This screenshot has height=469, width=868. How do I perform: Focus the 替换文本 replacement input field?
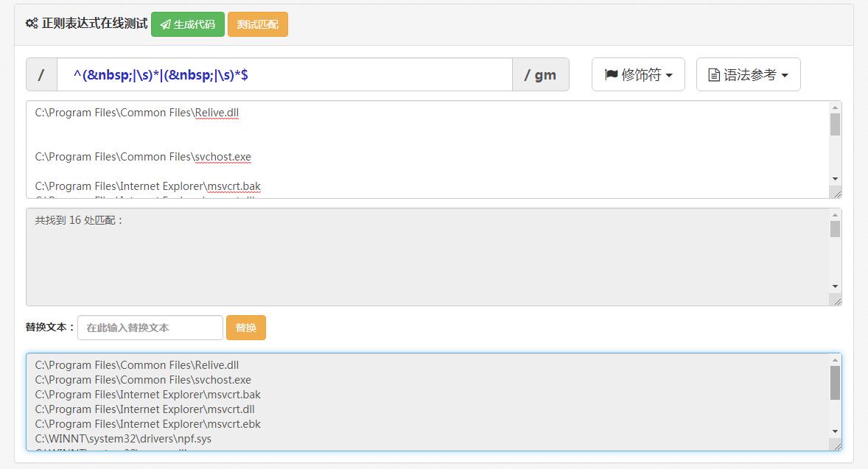pyautogui.click(x=150, y=328)
